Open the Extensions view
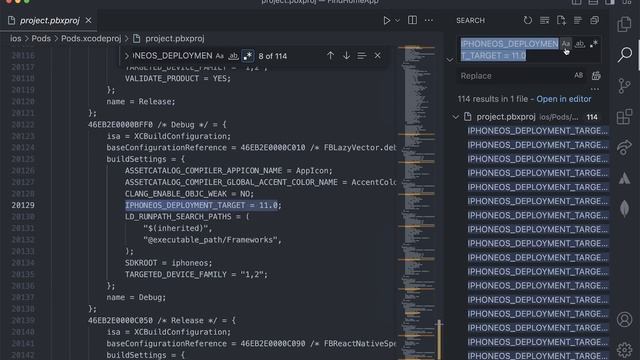The image size is (640, 360). click(624, 117)
